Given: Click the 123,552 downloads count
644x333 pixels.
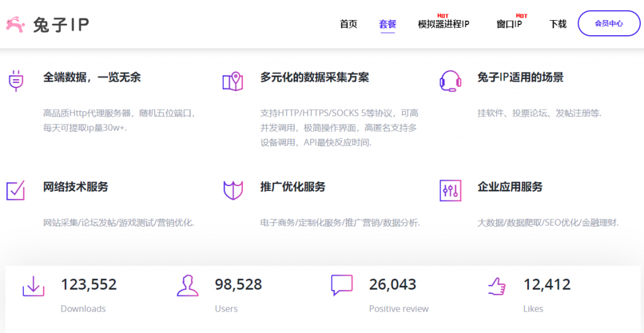Looking at the screenshot, I should (x=89, y=284).
